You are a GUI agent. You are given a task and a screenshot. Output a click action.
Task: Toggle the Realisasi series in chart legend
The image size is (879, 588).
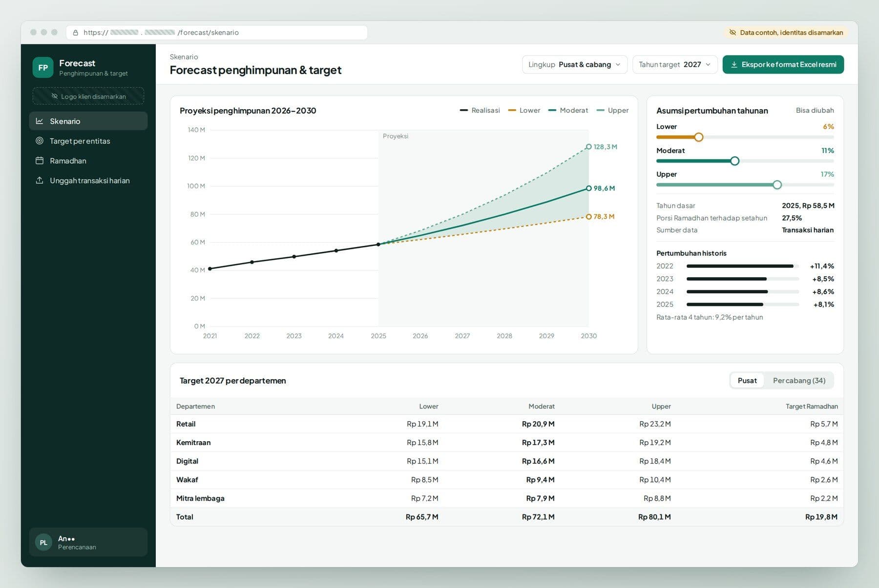click(480, 110)
